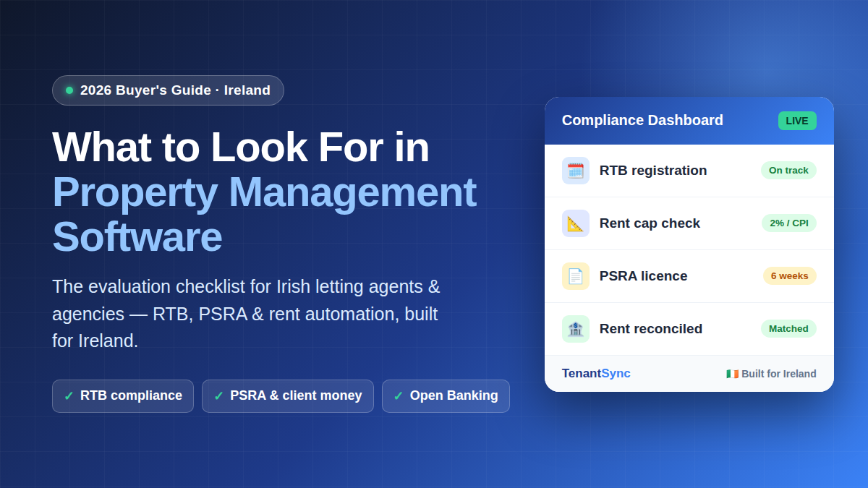Click the PSRA licence row label
This screenshot has height=488, width=868.
tap(643, 276)
